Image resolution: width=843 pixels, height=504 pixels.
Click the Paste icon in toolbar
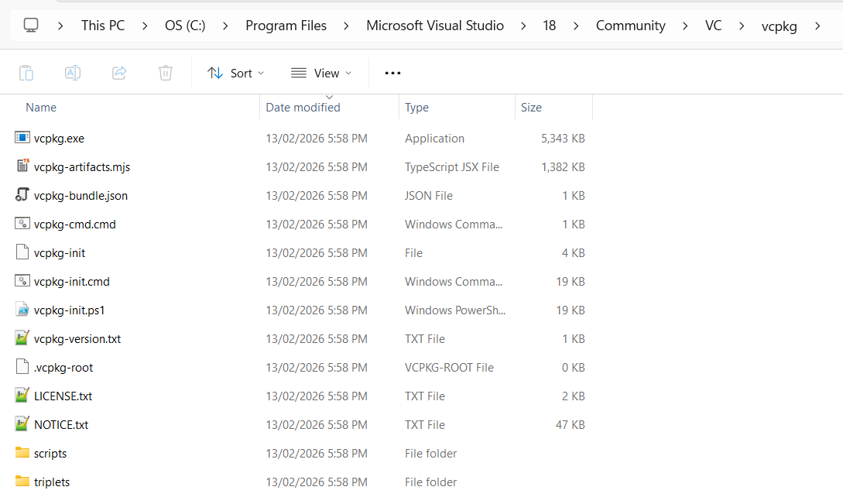(26, 73)
